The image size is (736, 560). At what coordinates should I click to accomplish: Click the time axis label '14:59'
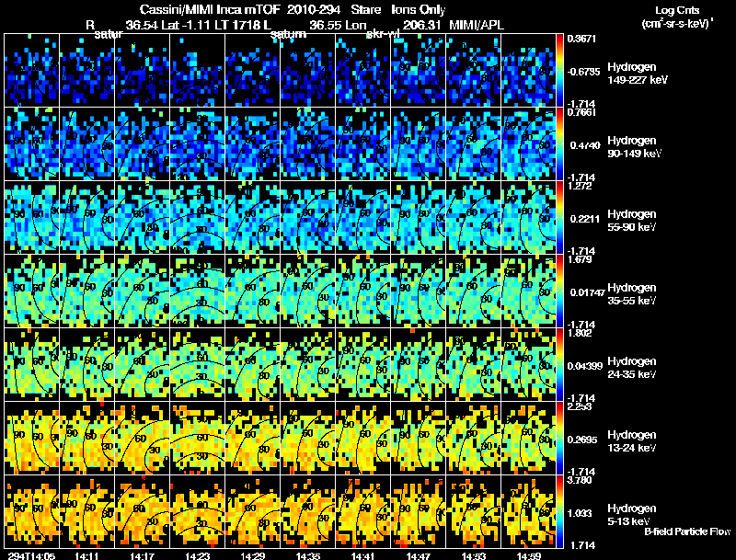[528, 555]
